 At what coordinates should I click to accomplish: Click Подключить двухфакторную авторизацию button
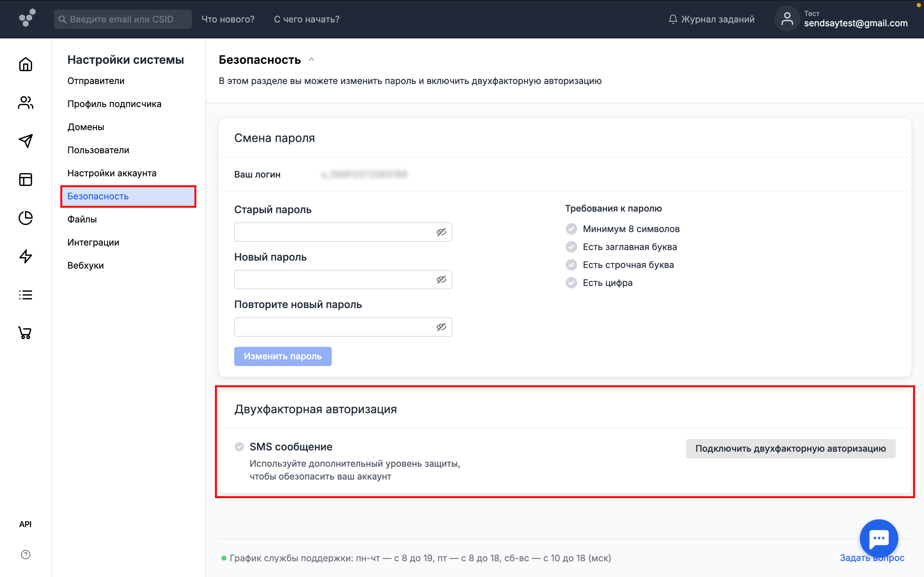point(790,448)
